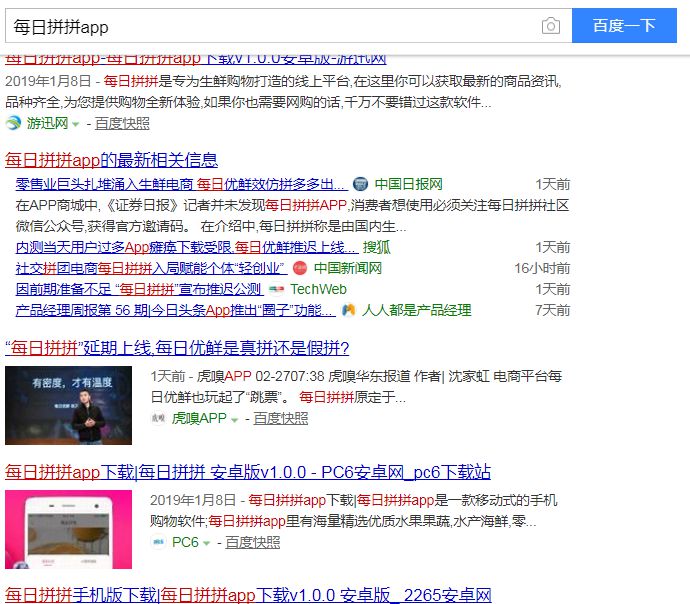Image resolution: width=690 pixels, height=604 pixels.
Task: Open 百度快照 next to 游迅网
Action: click(x=122, y=123)
